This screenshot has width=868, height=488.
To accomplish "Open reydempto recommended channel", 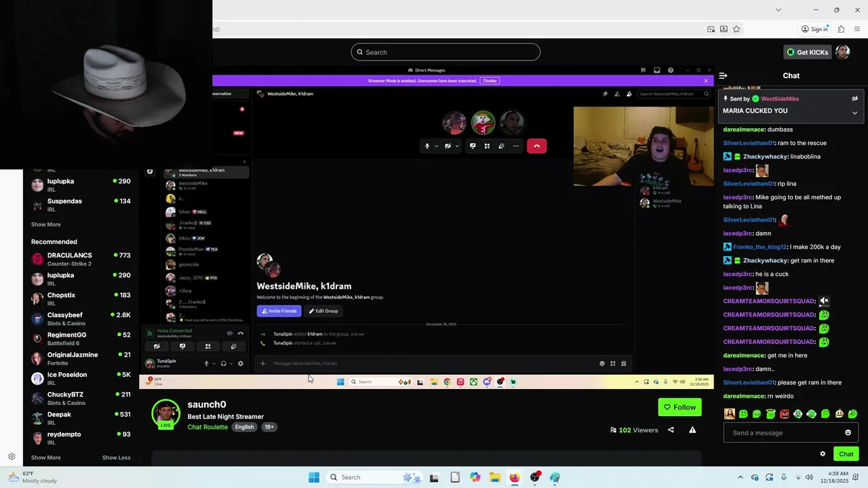I will point(81,438).
